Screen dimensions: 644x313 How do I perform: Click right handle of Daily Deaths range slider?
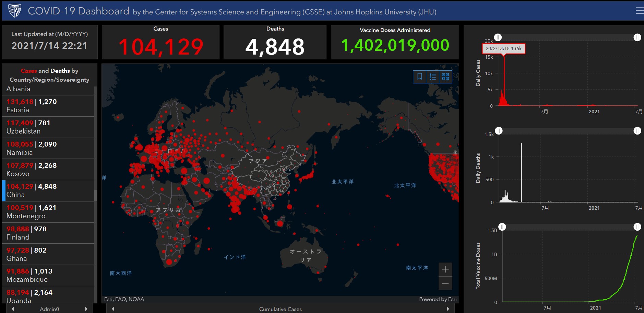pos(637,131)
